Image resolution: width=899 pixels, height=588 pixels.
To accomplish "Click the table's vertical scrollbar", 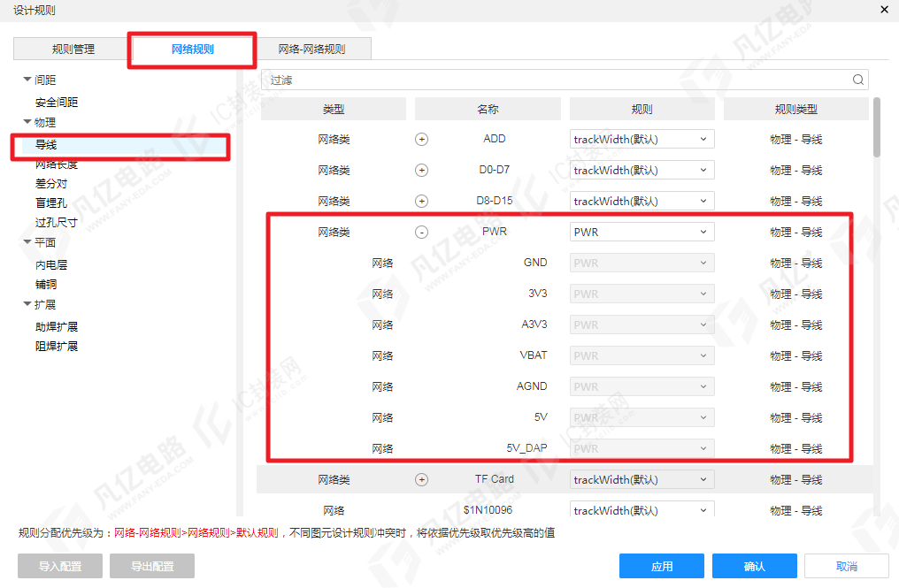I will (877, 127).
